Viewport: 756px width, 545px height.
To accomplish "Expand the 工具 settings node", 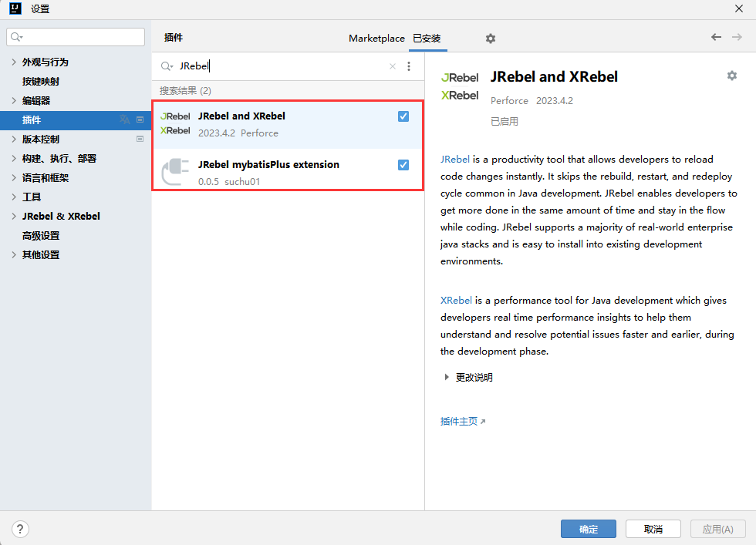I will tap(14, 197).
